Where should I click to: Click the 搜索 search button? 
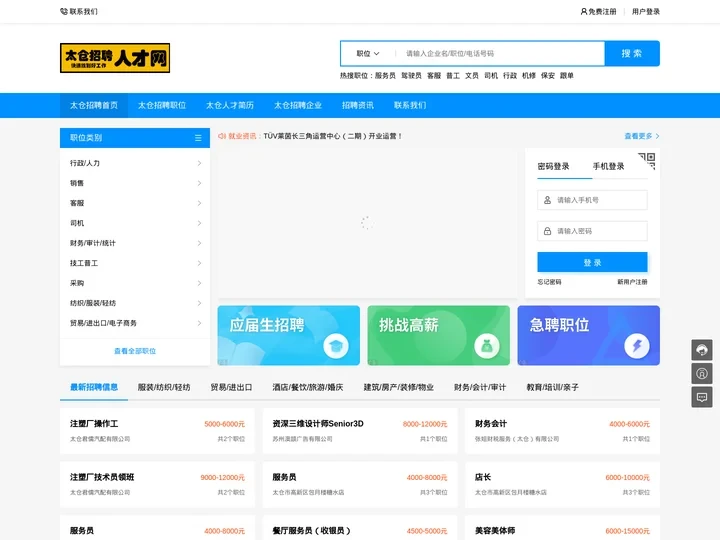tap(632, 54)
